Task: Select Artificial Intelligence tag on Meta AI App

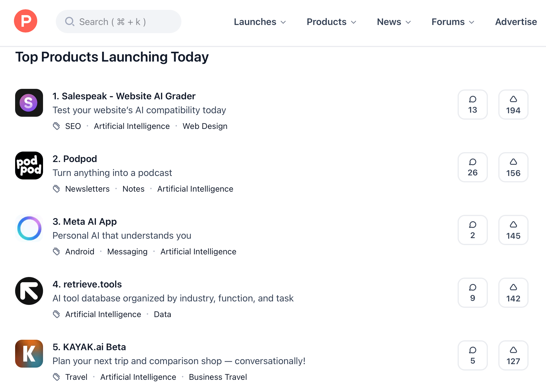Action: pos(198,252)
